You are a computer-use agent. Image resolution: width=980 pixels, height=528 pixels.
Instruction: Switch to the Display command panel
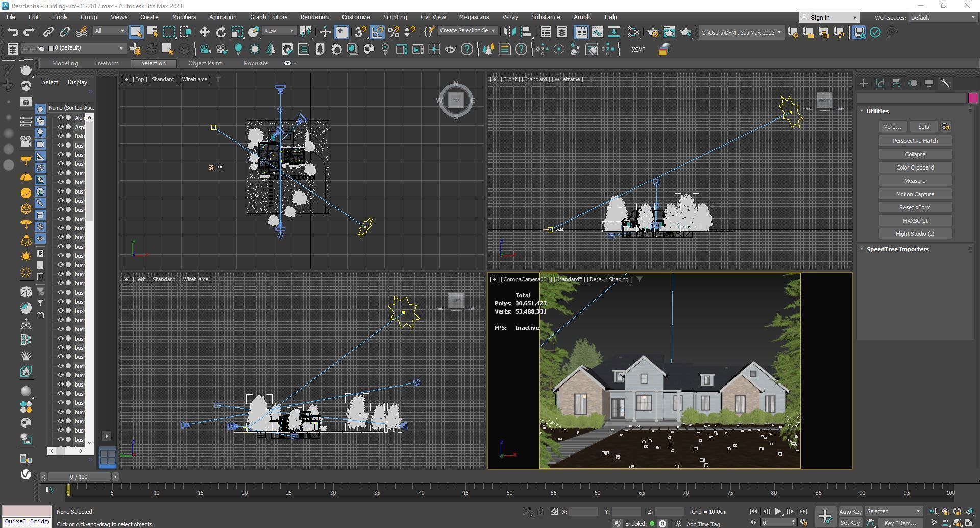pos(929,83)
